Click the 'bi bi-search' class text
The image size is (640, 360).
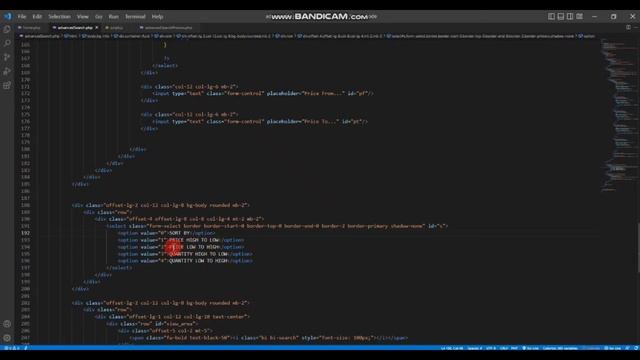tap(280, 338)
